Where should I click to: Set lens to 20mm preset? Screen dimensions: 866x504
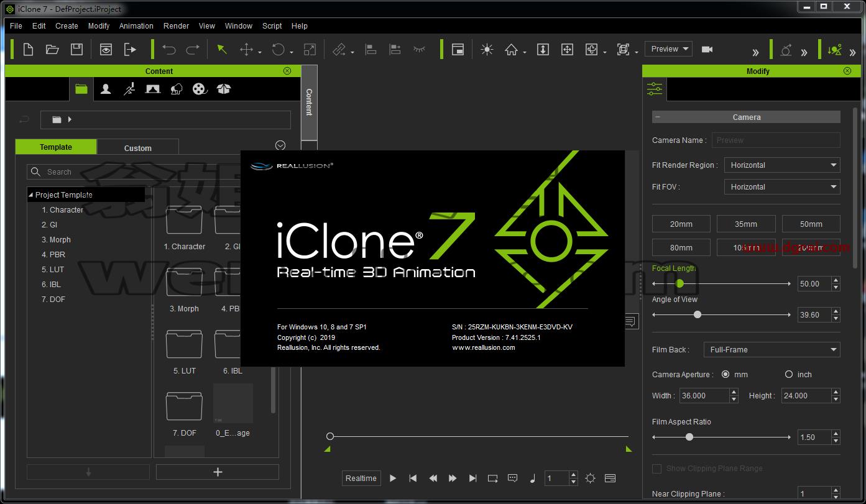(x=681, y=224)
